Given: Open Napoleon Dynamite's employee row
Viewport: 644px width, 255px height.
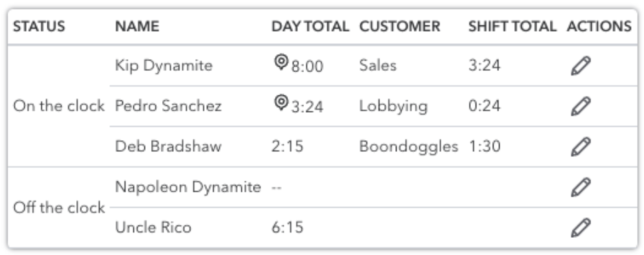Looking at the screenshot, I should pos(188,187).
